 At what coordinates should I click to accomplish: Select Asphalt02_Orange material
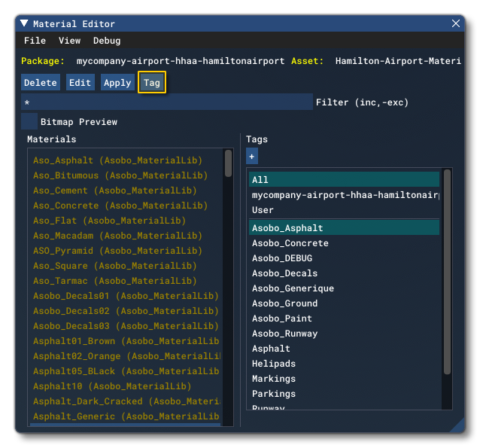click(126, 355)
